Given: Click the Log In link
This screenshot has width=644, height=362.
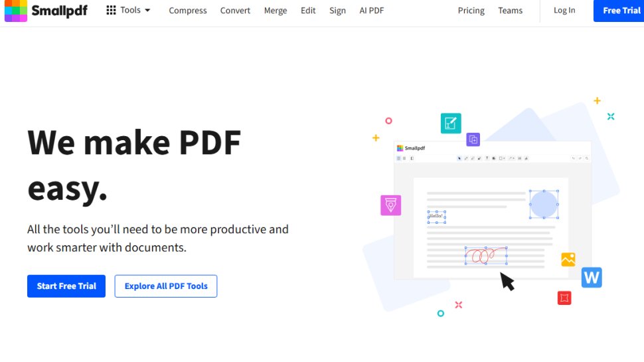Looking at the screenshot, I should click(x=564, y=10).
